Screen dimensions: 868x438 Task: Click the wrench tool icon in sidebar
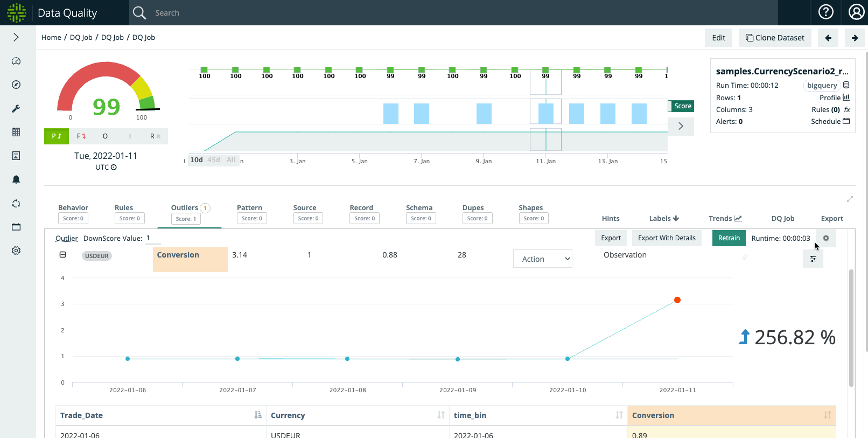point(16,108)
